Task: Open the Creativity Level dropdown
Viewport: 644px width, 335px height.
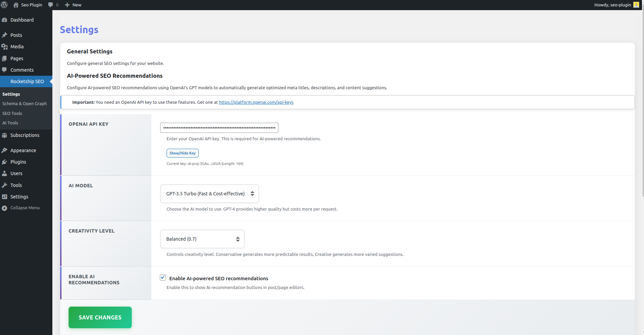Action: [x=202, y=239]
